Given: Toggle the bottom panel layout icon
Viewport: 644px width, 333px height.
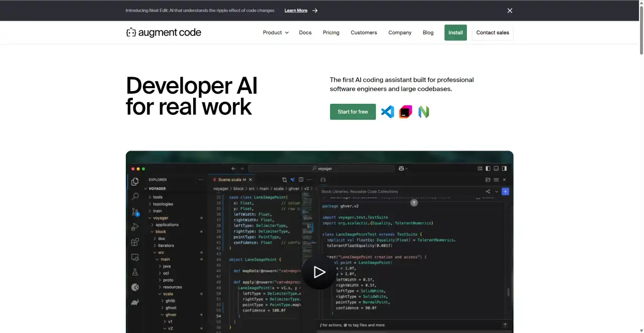Looking at the screenshot, I should coord(496,169).
